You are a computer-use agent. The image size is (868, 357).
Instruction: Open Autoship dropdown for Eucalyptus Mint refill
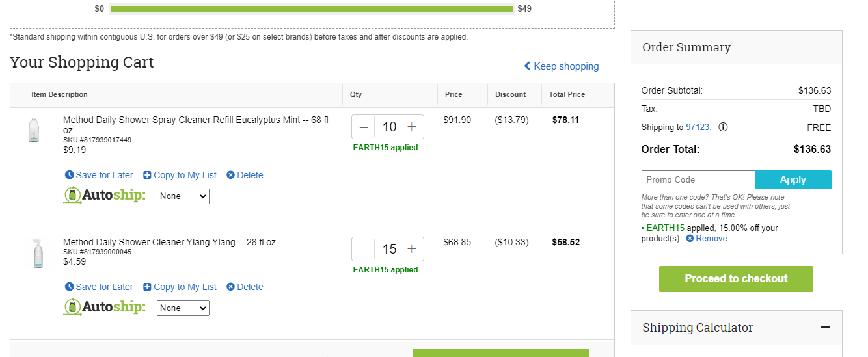click(183, 196)
